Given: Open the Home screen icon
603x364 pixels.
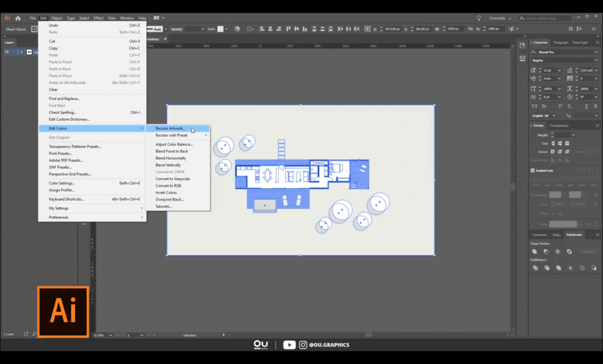Looking at the screenshot, I should (18, 18).
